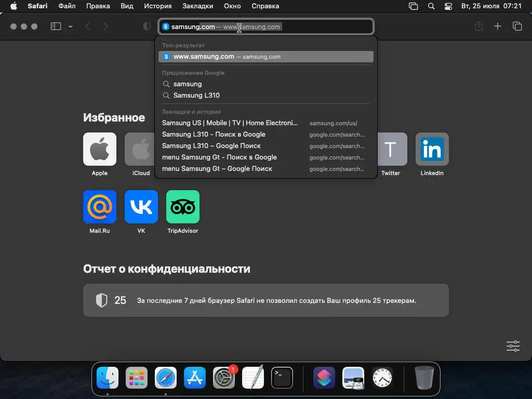The image size is (532, 399).
Task: Click the Share button in toolbar
Action: click(x=478, y=26)
